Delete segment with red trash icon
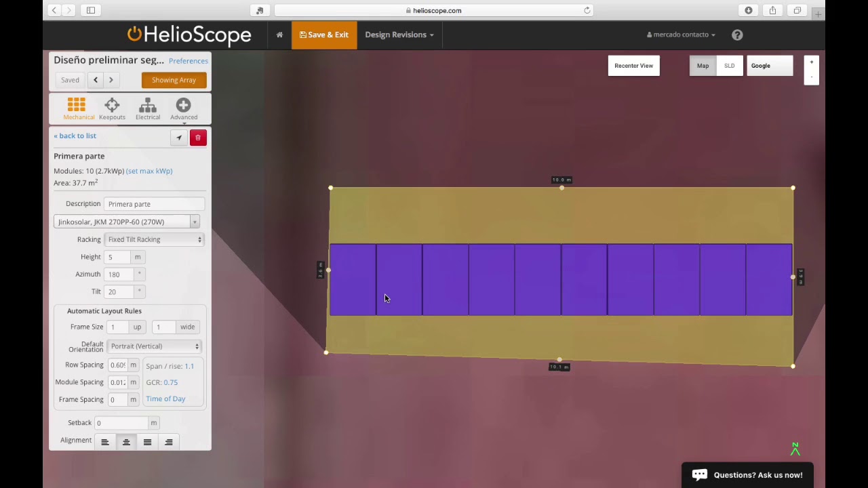Viewport: 868px width, 488px height. click(x=198, y=138)
